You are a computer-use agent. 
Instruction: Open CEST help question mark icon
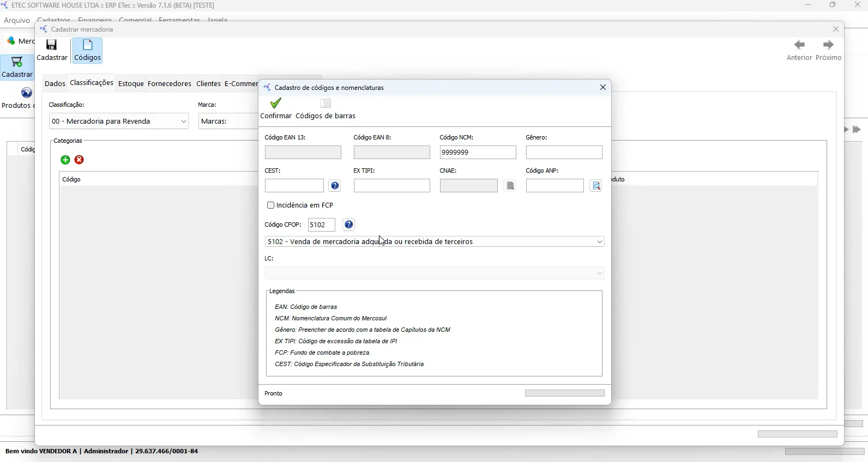tap(335, 186)
